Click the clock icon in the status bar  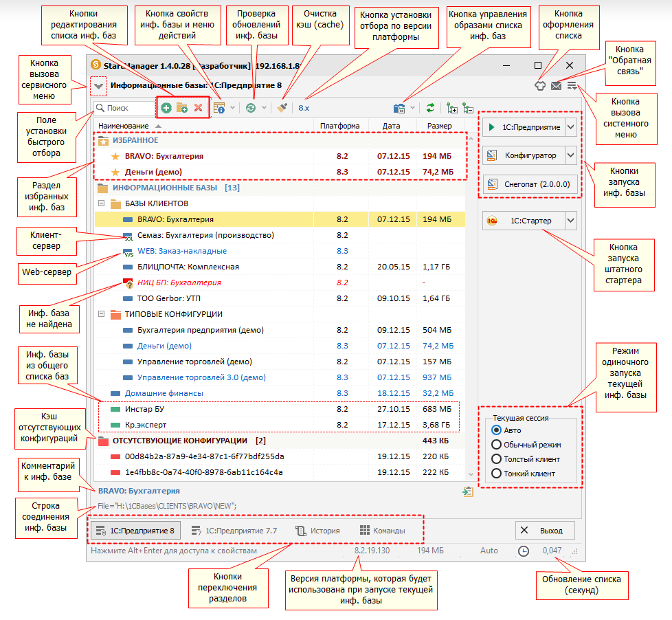point(524,551)
